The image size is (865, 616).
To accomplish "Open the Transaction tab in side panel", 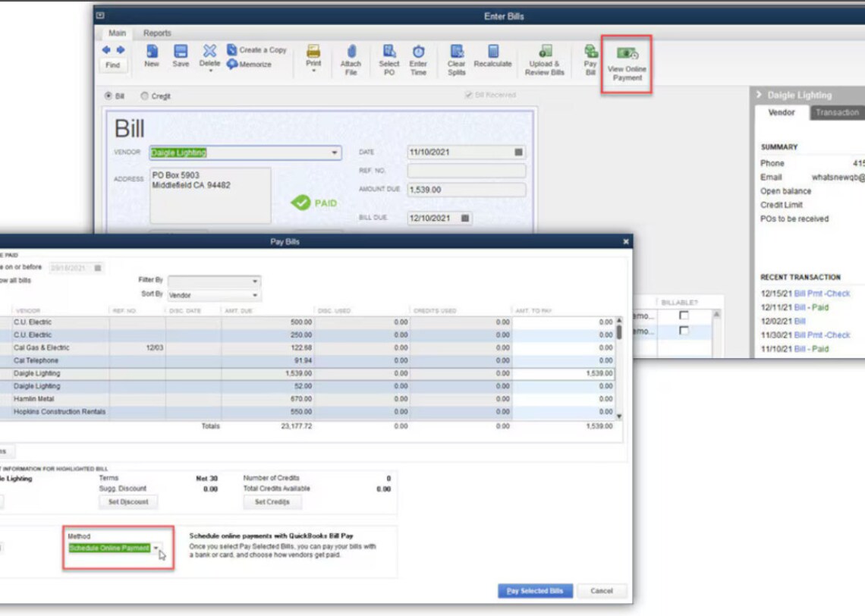I will 836,112.
